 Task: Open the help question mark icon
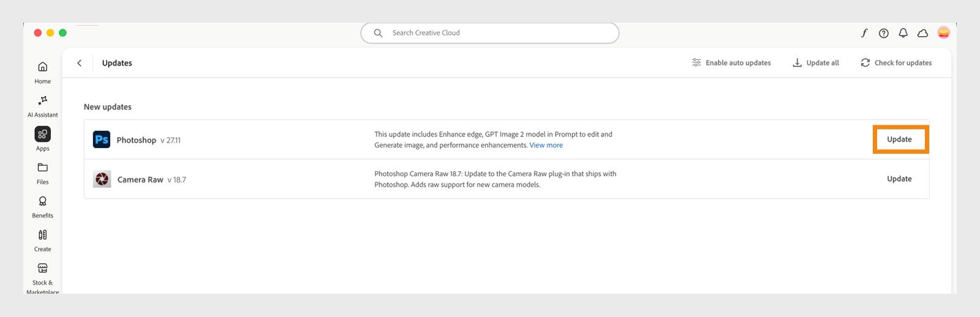883,33
